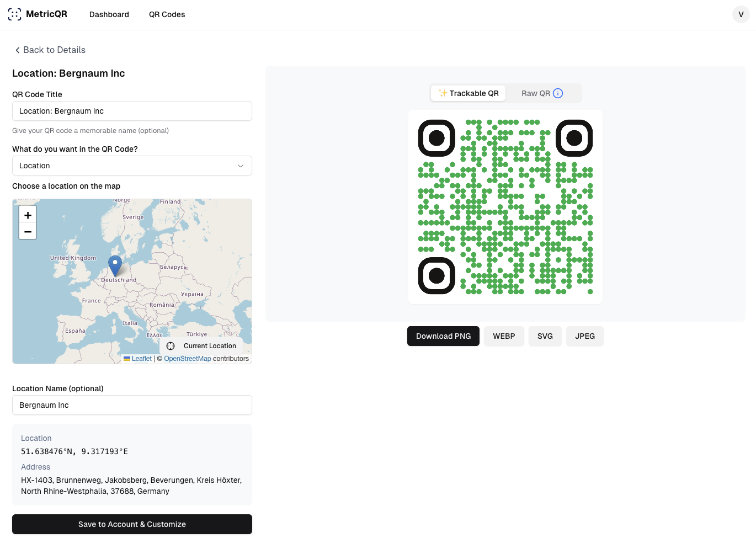Go Back to Details link
This screenshot has width=756, height=538.
point(50,50)
